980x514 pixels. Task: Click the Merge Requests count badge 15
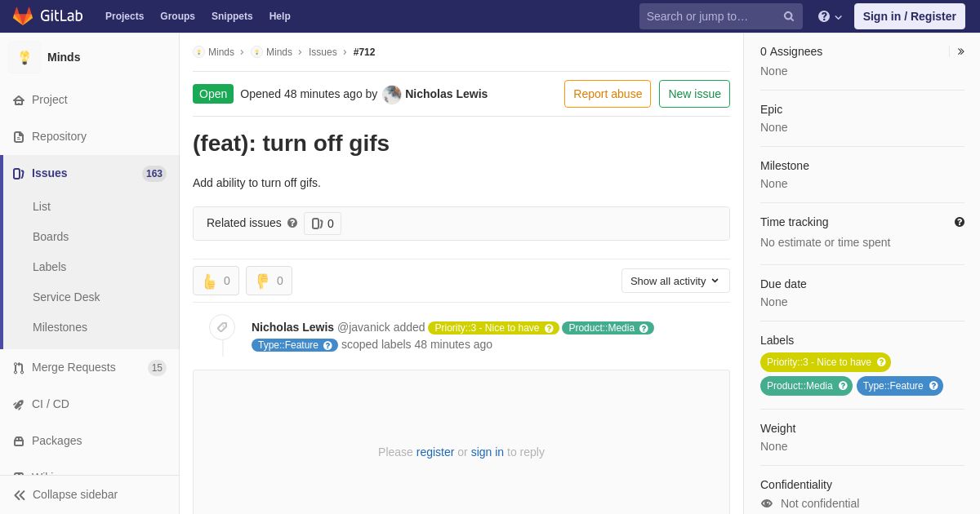[157, 368]
